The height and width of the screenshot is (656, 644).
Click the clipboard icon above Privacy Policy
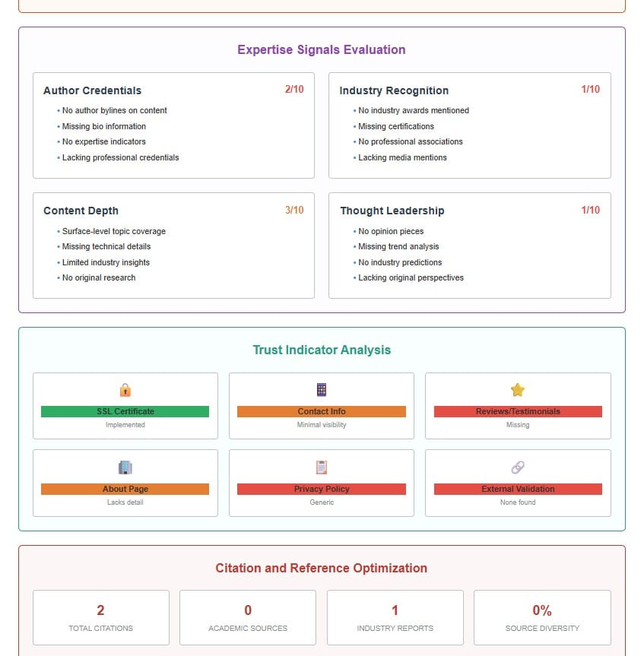(322, 467)
